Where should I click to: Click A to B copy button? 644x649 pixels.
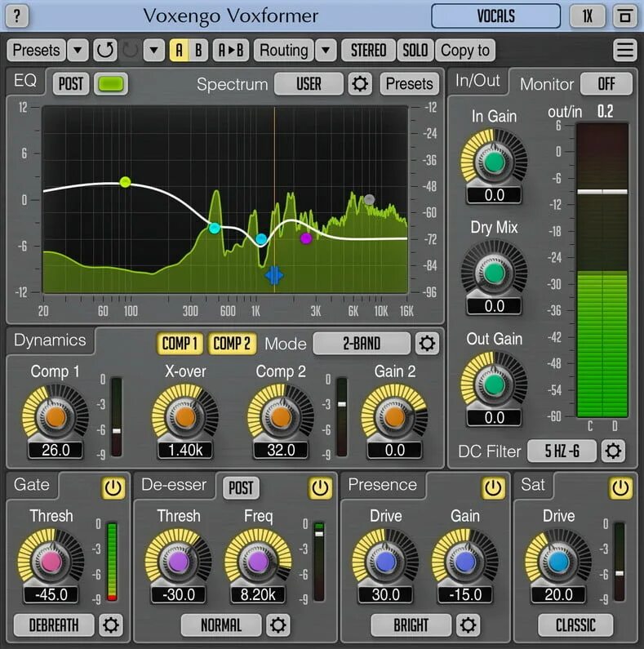click(x=231, y=50)
